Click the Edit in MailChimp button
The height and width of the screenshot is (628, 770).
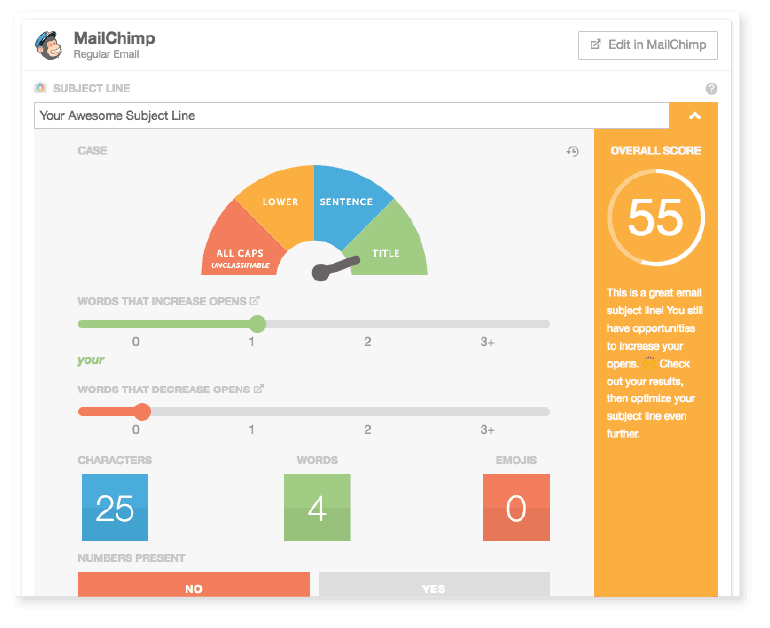647,45
